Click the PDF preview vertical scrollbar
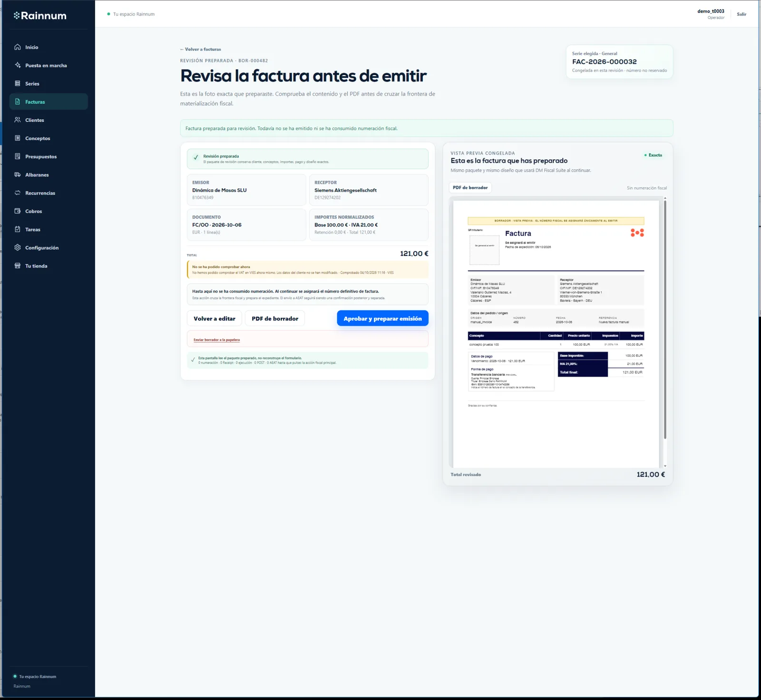This screenshot has height=700, width=761. pyautogui.click(x=665, y=320)
